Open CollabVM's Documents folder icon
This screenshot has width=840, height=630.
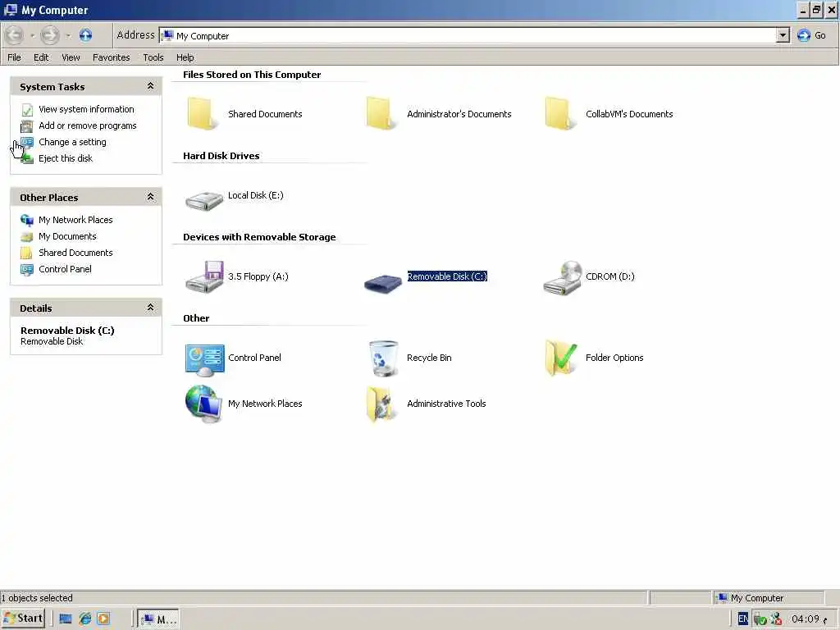pyautogui.click(x=559, y=113)
